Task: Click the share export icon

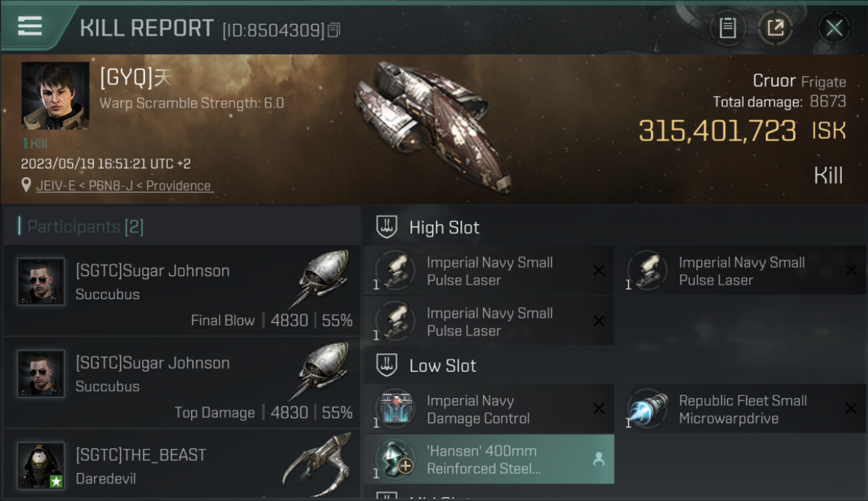Action: (x=775, y=28)
